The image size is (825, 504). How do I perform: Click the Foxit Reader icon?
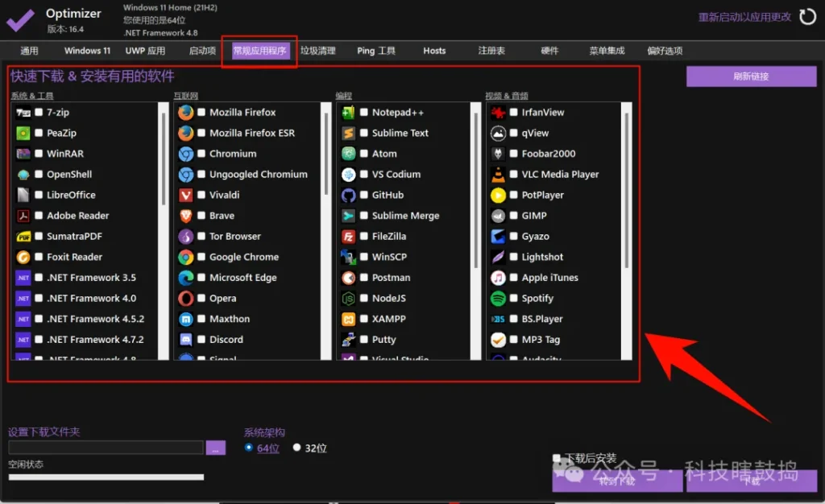click(23, 257)
